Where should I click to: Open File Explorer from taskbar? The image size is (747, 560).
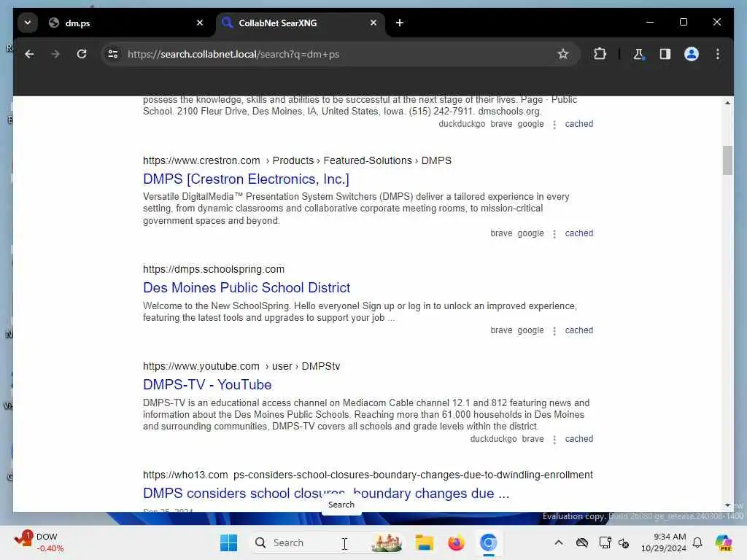pyautogui.click(x=424, y=542)
